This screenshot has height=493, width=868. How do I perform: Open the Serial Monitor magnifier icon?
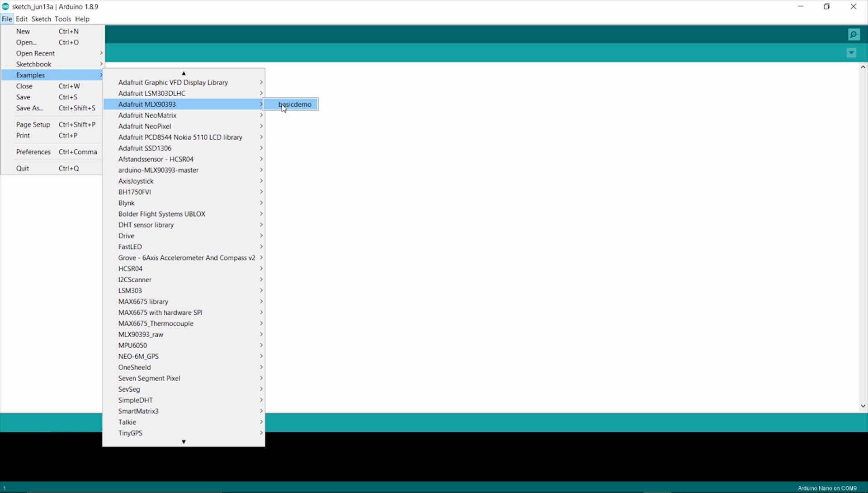pos(854,34)
